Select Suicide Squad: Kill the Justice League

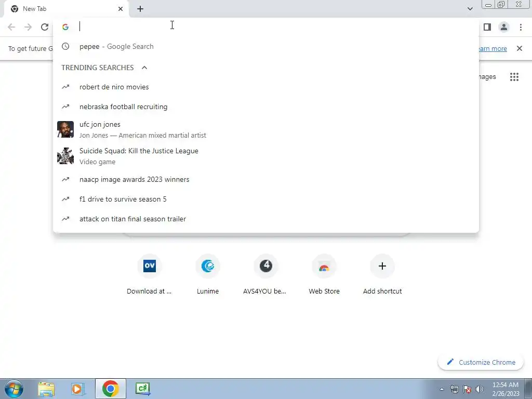266,156
